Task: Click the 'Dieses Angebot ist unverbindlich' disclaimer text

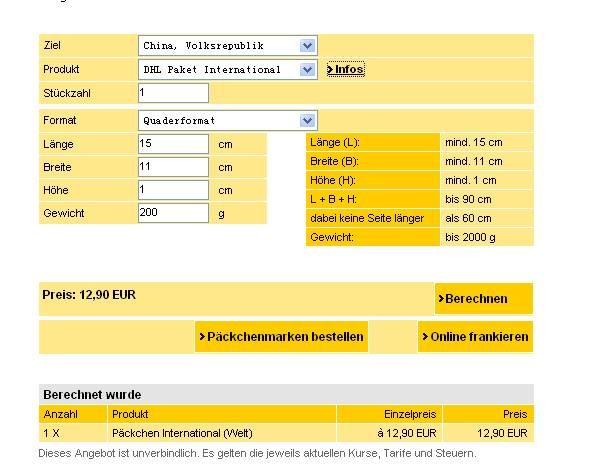Action: [257, 453]
